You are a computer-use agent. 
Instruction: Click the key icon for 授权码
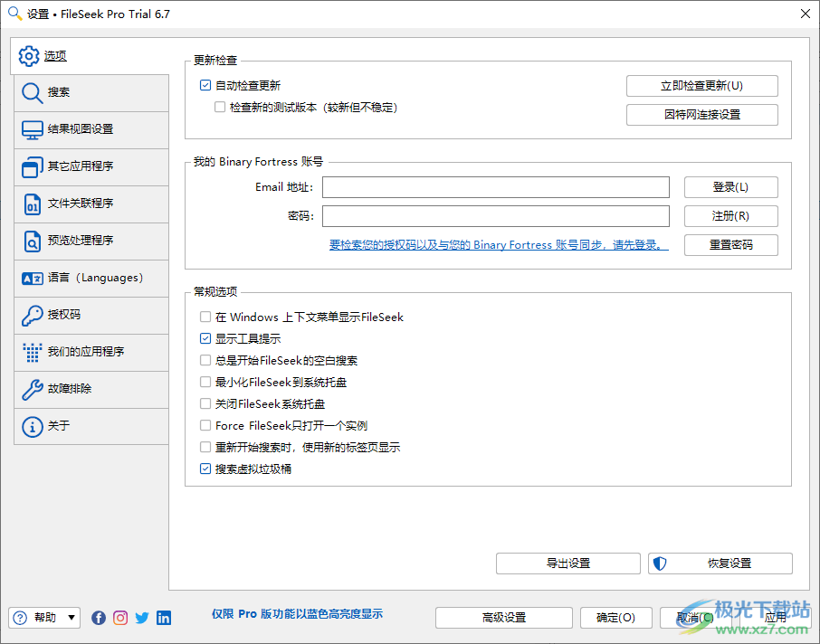[x=32, y=315]
